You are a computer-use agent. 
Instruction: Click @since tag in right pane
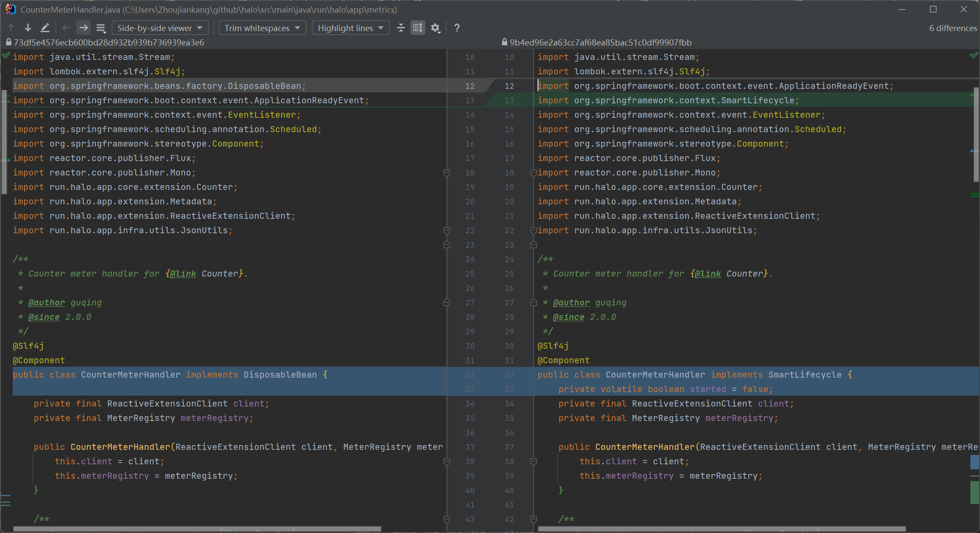coord(568,317)
